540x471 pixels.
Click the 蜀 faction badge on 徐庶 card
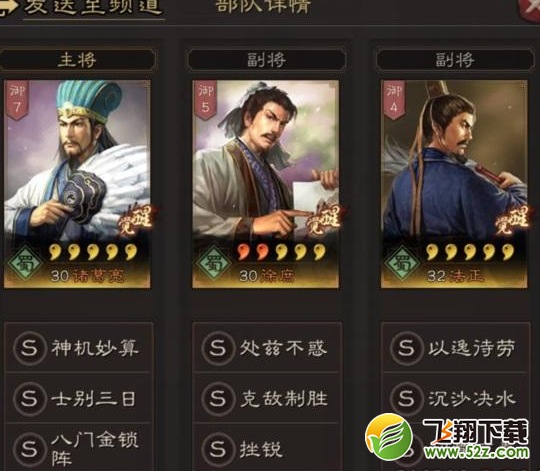[x=213, y=264]
